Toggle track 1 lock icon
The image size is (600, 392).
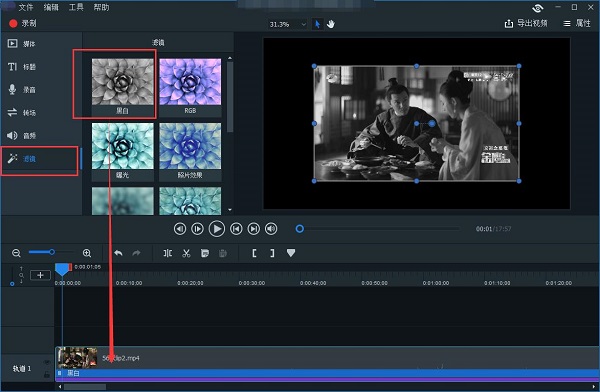(x=47, y=375)
